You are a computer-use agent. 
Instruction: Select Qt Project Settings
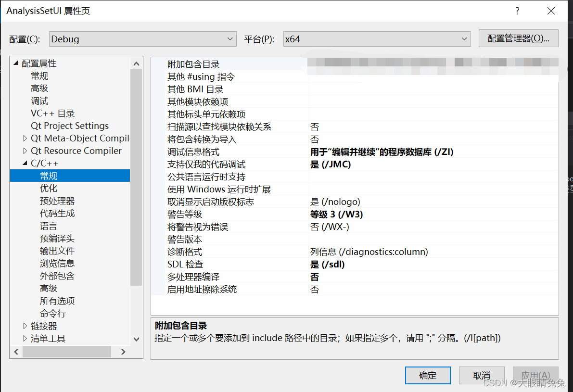pyautogui.click(x=70, y=126)
